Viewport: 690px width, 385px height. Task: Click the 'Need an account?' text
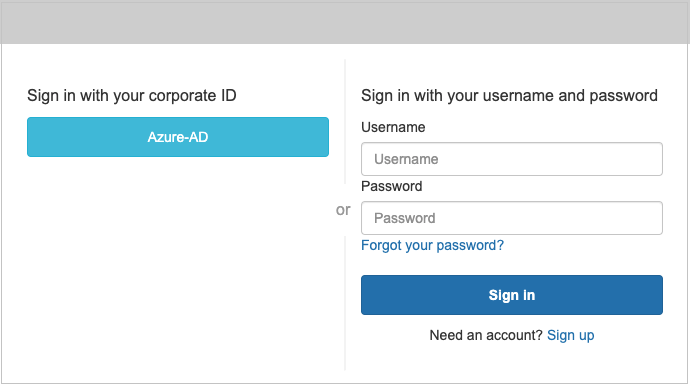tap(486, 335)
